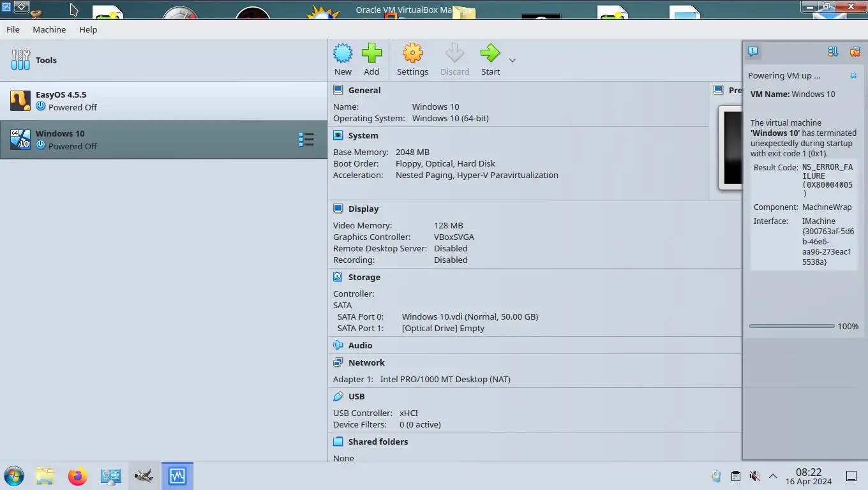Open Settings via the gear icon
The width and height of the screenshot is (868, 490).
tap(412, 53)
